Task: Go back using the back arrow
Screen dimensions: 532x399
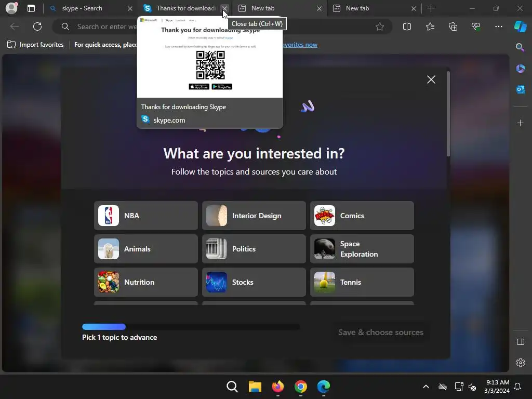Action: pos(14,26)
